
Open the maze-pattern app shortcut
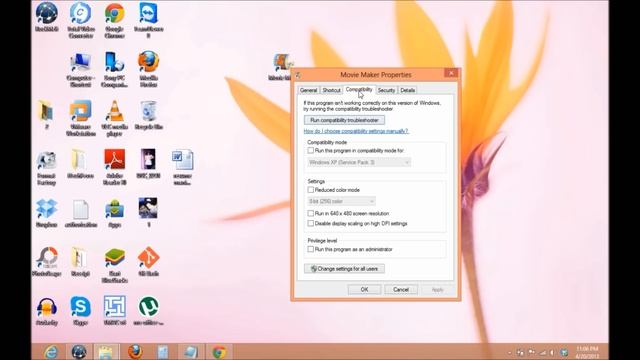click(x=114, y=311)
